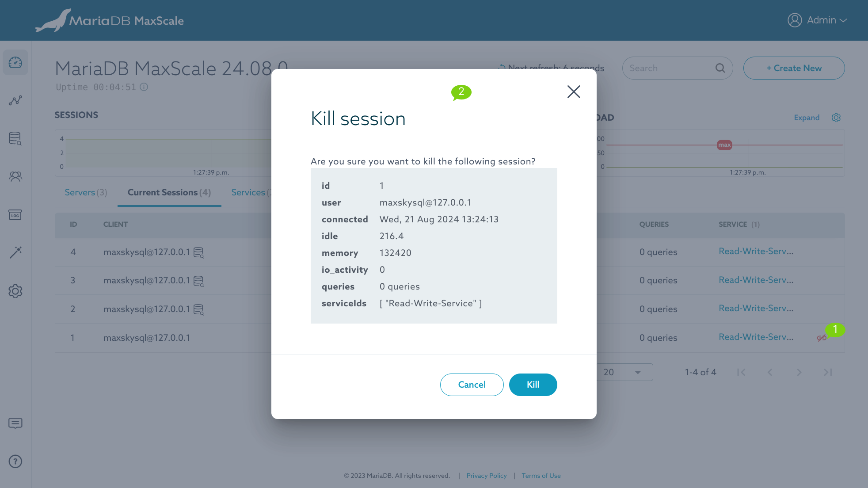Open the logs archive icon in the sidebar
This screenshot has width=868, height=488.
15,215
